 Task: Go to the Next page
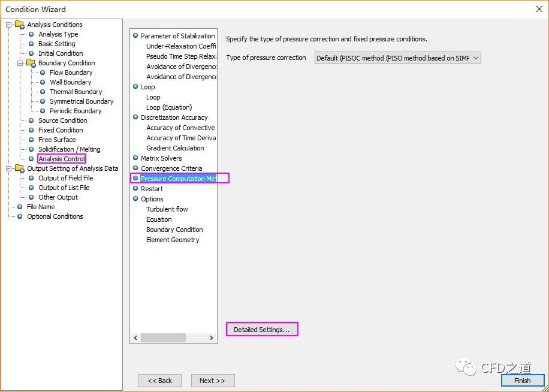[x=212, y=381]
